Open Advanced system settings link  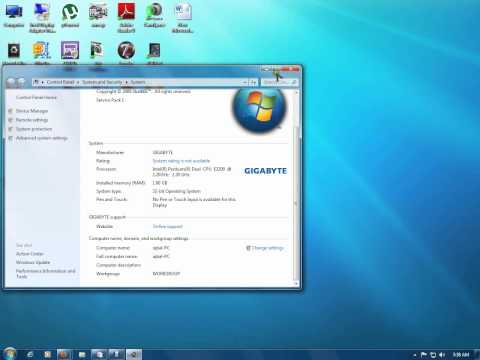pyautogui.click(x=42, y=138)
